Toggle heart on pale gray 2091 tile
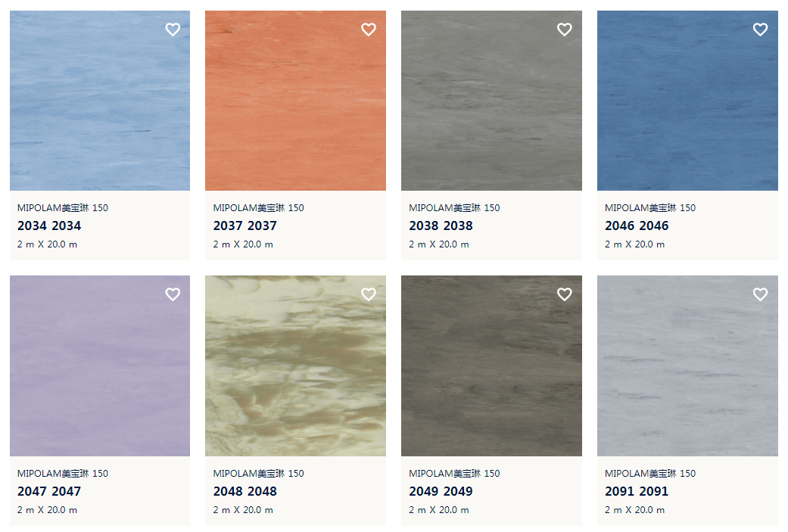The height and width of the screenshot is (532, 788). click(760, 294)
